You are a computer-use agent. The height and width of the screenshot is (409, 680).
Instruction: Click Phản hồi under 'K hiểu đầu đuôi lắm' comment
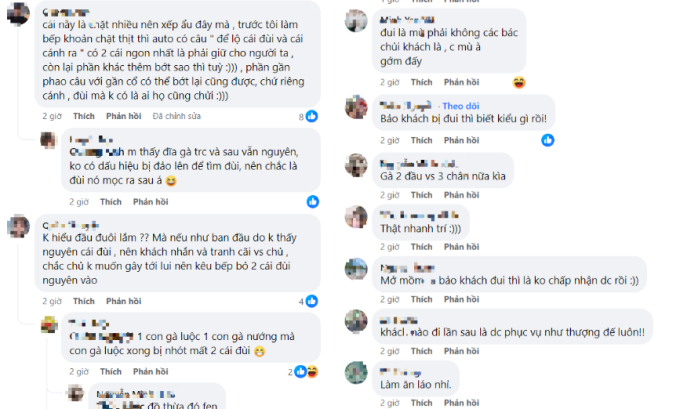[x=124, y=301]
